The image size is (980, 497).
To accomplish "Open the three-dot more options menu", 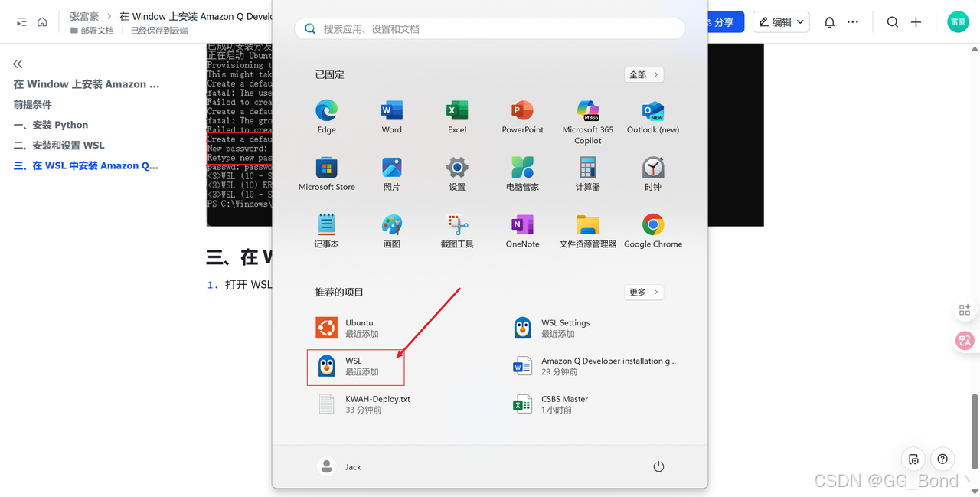I will click(853, 22).
